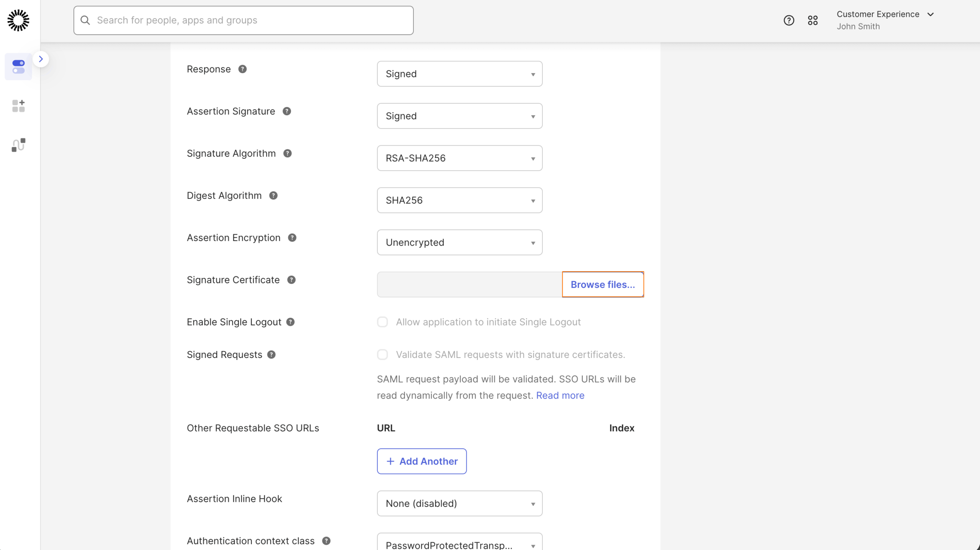The height and width of the screenshot is (550, 980).
Task: Open the help question mark icon
Action: pyautogui.click(x=789, y=20)
